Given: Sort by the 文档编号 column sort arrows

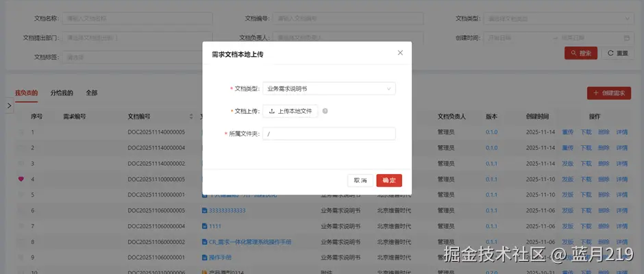Looking at the screenshot, I should point(191,116).
